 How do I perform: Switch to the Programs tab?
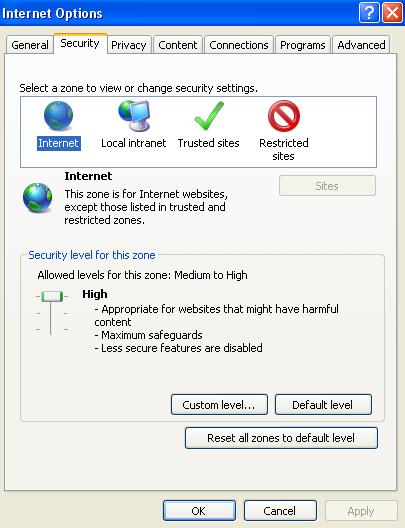303,45
